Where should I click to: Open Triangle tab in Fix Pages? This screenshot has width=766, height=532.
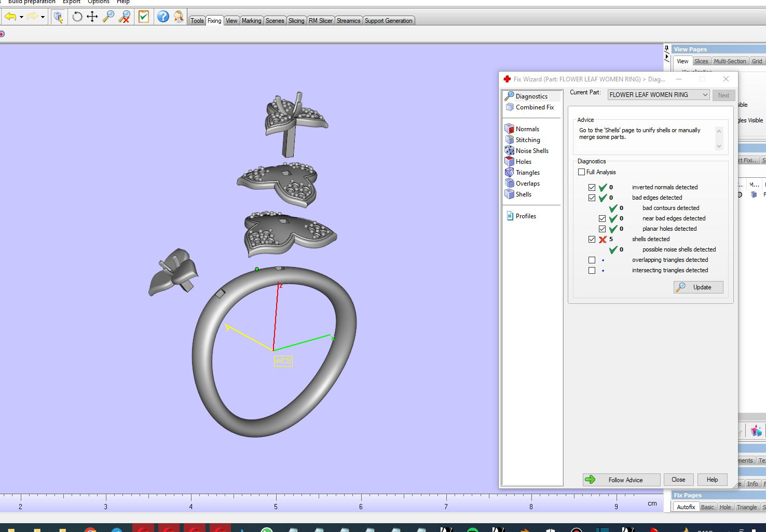coord(746,507)
